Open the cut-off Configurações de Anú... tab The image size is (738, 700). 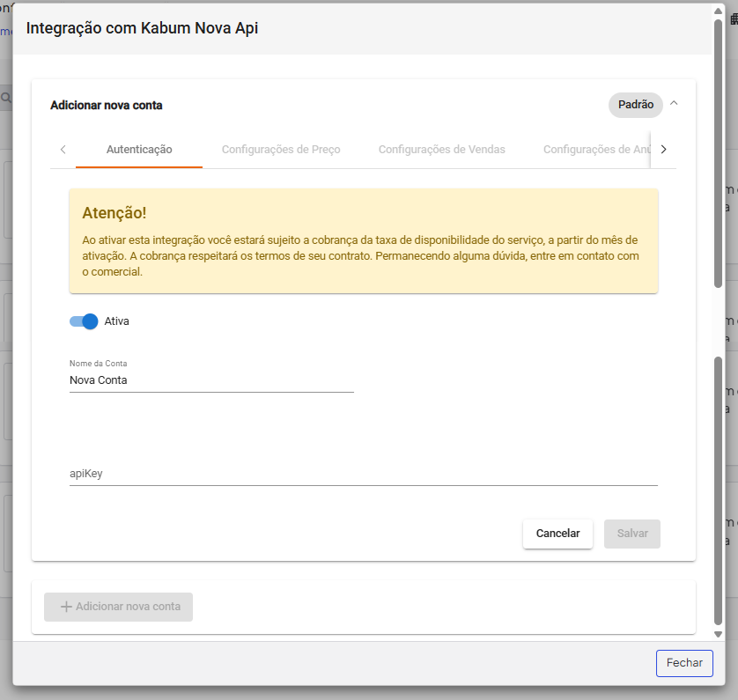597,149
